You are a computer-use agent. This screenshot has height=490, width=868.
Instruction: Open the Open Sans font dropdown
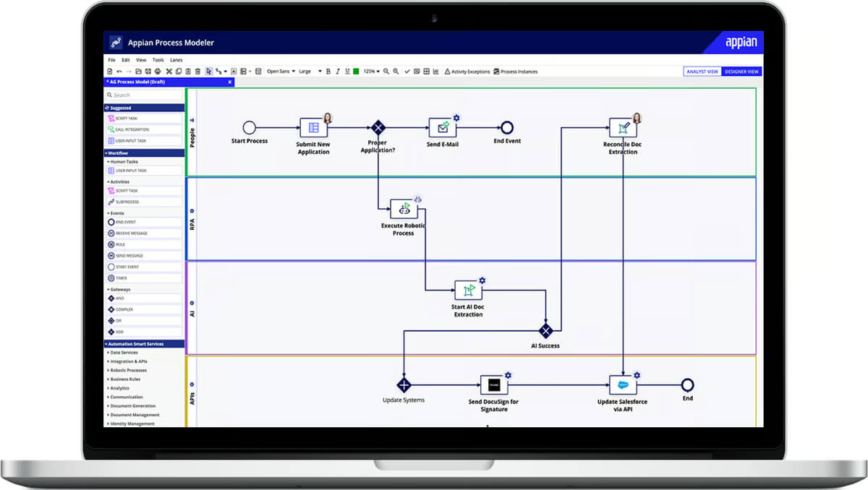tap(280, 72)
